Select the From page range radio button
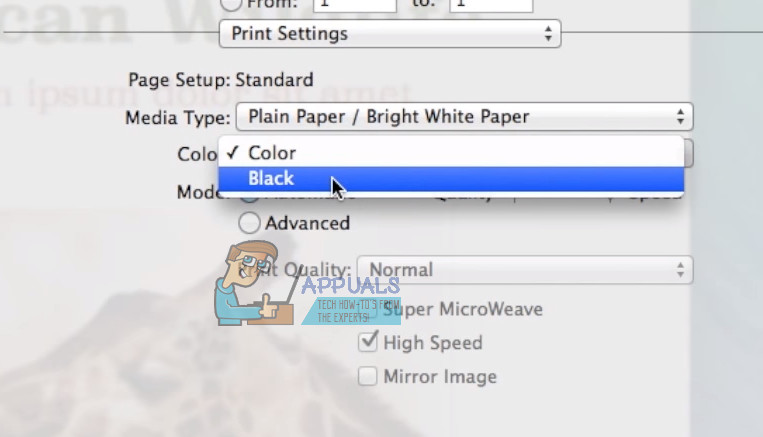 (x=229, y=4)
